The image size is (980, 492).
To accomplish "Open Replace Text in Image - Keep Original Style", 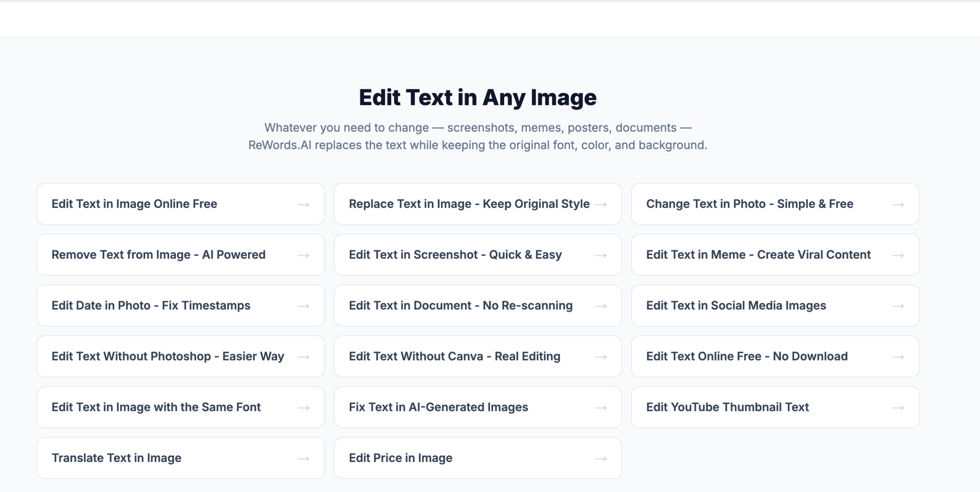I will point(478,204).
